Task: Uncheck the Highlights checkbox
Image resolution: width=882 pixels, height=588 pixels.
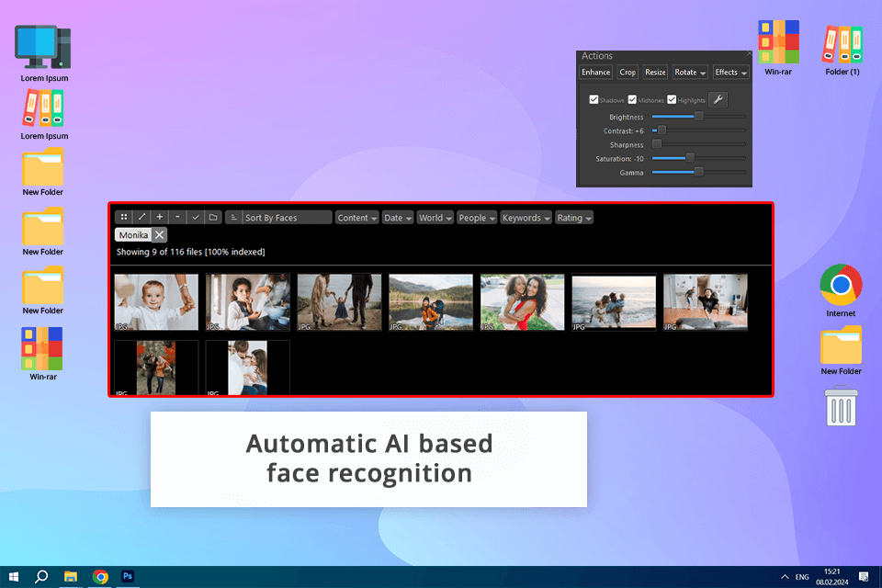Action: click(672, 99)
